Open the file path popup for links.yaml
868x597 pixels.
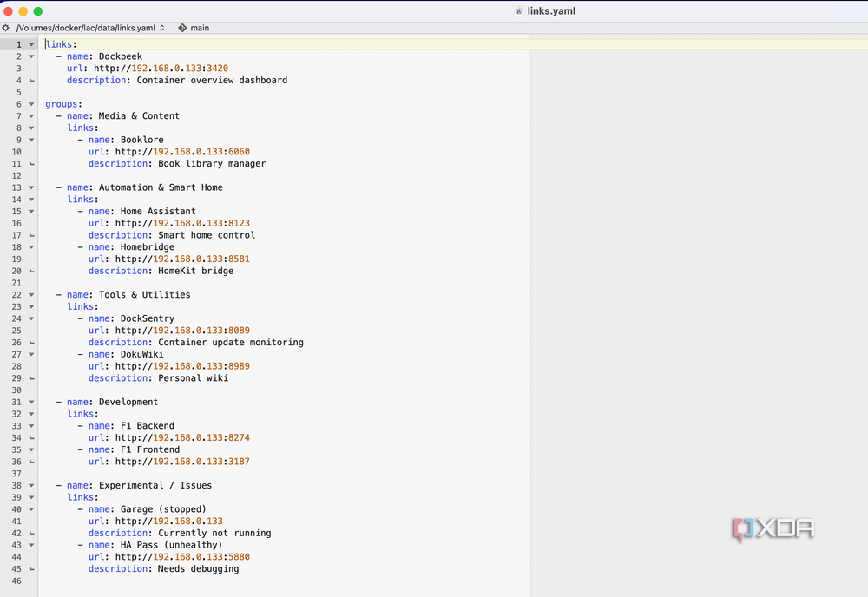(x=90, y=28)
